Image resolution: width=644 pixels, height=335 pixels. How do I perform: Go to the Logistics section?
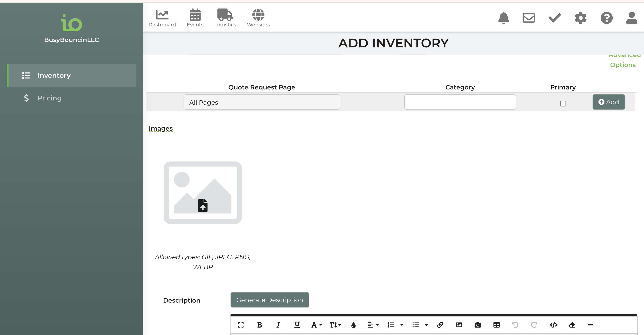(225, 18)
